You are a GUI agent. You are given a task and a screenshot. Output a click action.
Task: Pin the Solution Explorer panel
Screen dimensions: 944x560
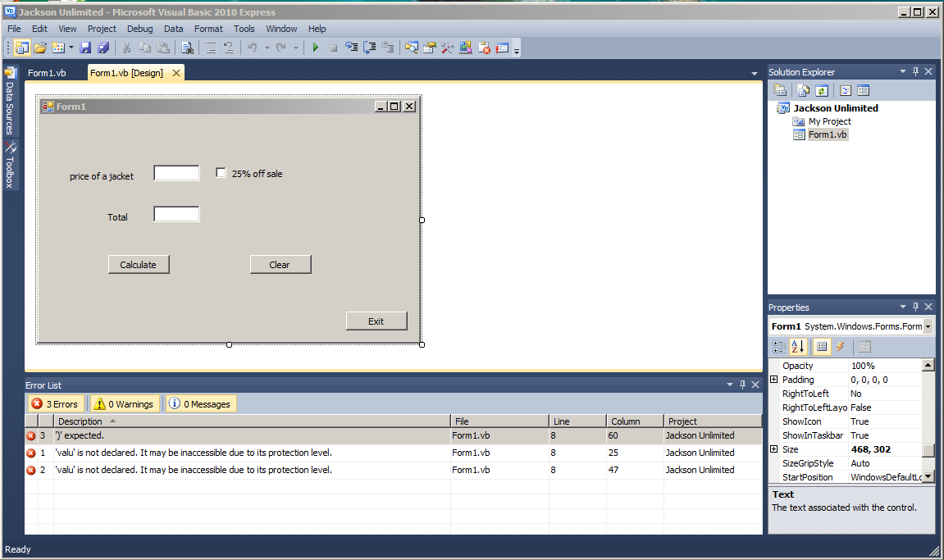click(915, 71)
